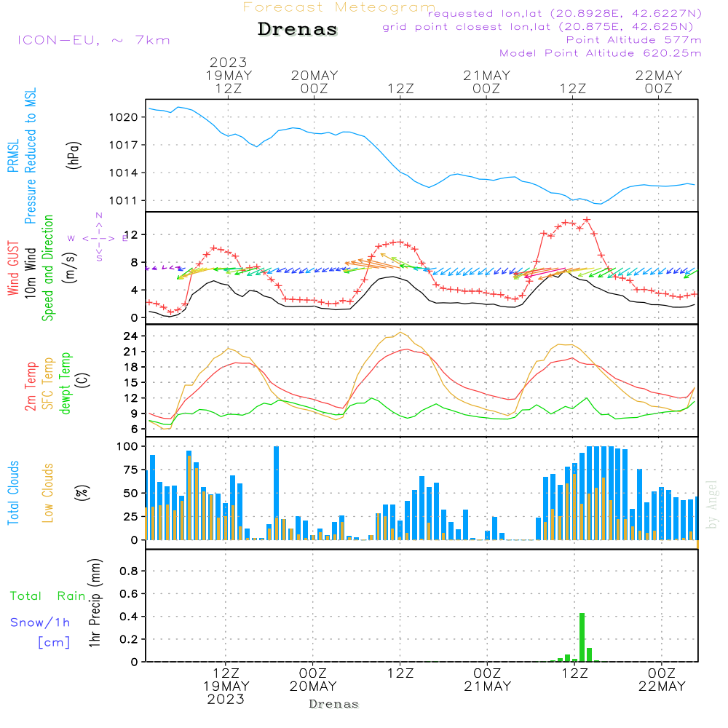Image resolution: width=728 pixels, height=728 pixels.
Task: Click the bottom axis "00Z 22MAY" label
Action: (662, 680)
